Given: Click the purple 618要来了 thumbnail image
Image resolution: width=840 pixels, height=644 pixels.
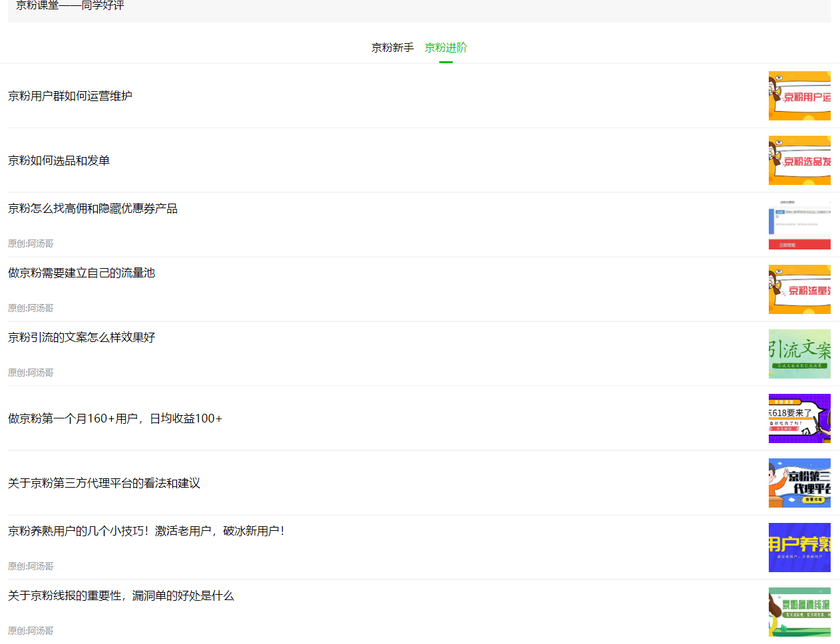Looking at the screenshot, I should (x=799, y=418).
